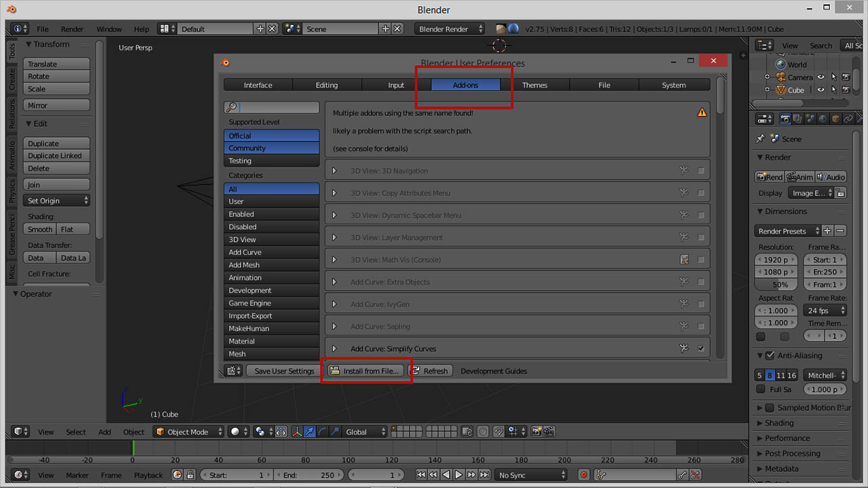Open the Blender Render engine dropdown
Image resolution: width=868 pixels, height=488 pixels.
coord(450,29)
